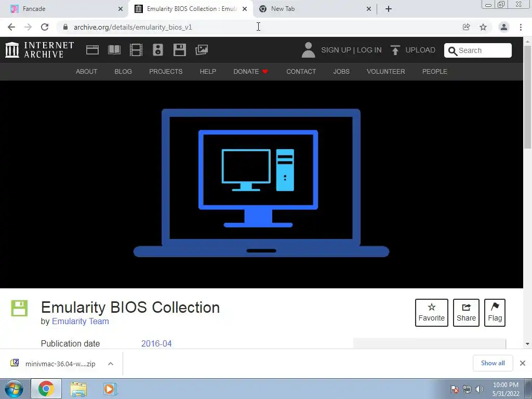
Task: Open Chrome profile icon
Action: [504, 27]
